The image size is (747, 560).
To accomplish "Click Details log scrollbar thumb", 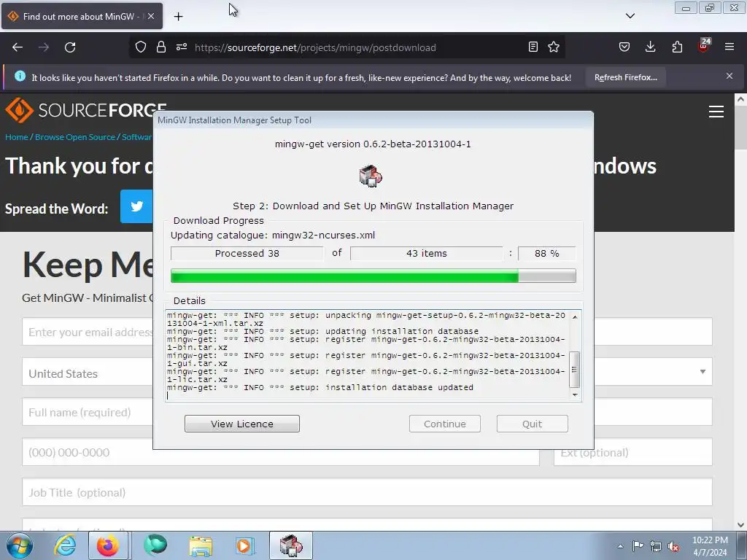I will tap(575, 370).
